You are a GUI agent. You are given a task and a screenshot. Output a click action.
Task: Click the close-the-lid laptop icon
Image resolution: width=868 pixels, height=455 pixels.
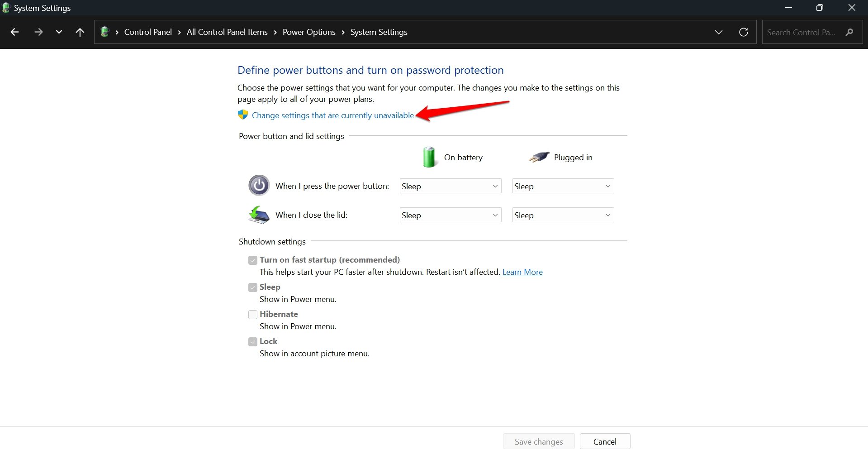point(259,215)
